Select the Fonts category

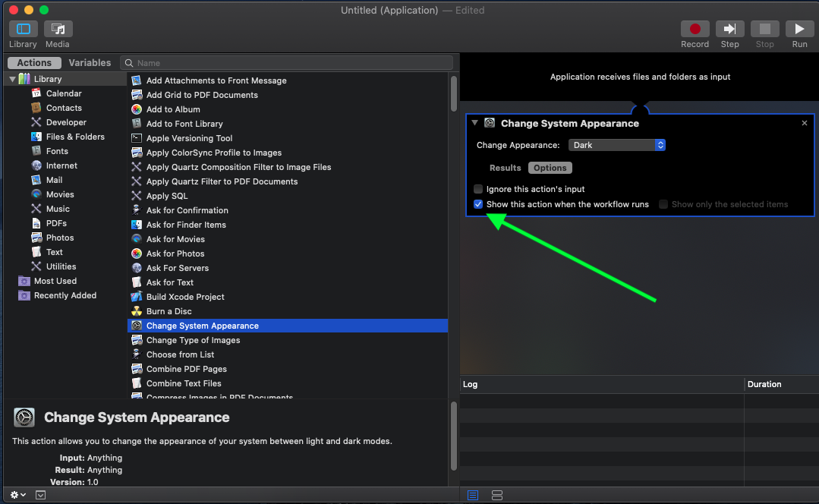pos(57,151)
